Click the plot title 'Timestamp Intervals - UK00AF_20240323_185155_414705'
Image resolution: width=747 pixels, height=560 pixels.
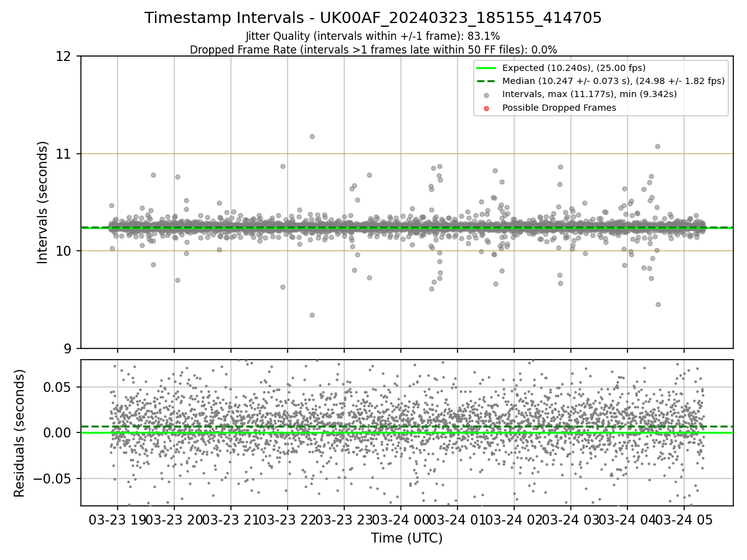coord(373,18)
